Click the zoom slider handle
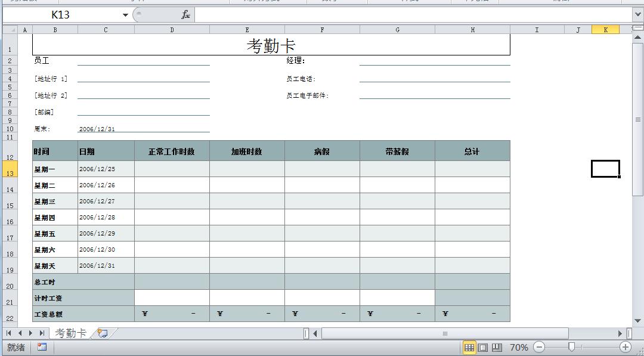Screen dimensions: 644x356 coord(572,347)
